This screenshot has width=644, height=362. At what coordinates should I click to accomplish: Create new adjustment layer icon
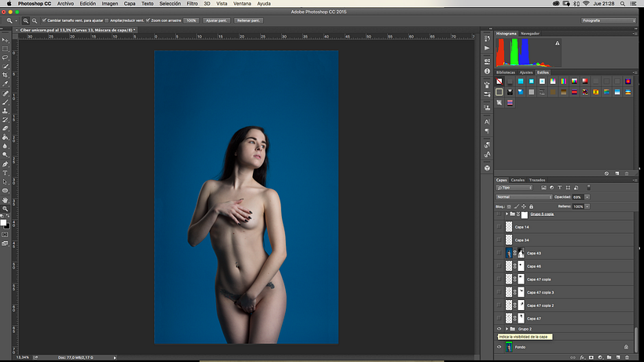tap(600, 357)
